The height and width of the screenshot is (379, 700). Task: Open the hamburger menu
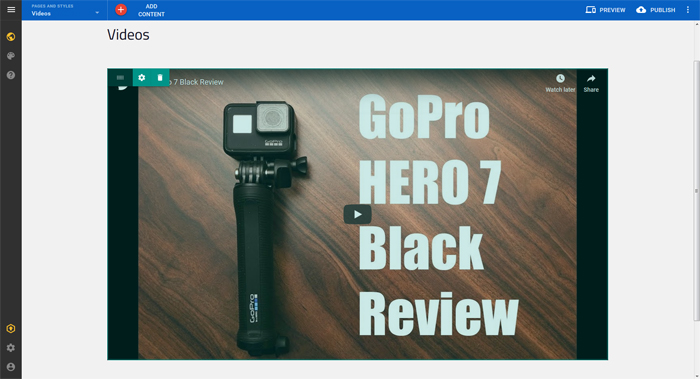tap(11, 9)
